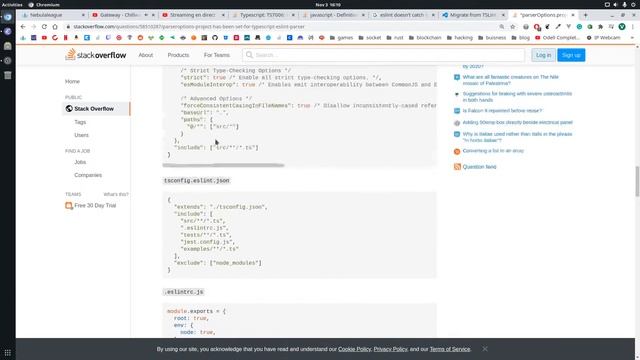Click the Sign up button
640x360 pixels.
pos(571,55)
